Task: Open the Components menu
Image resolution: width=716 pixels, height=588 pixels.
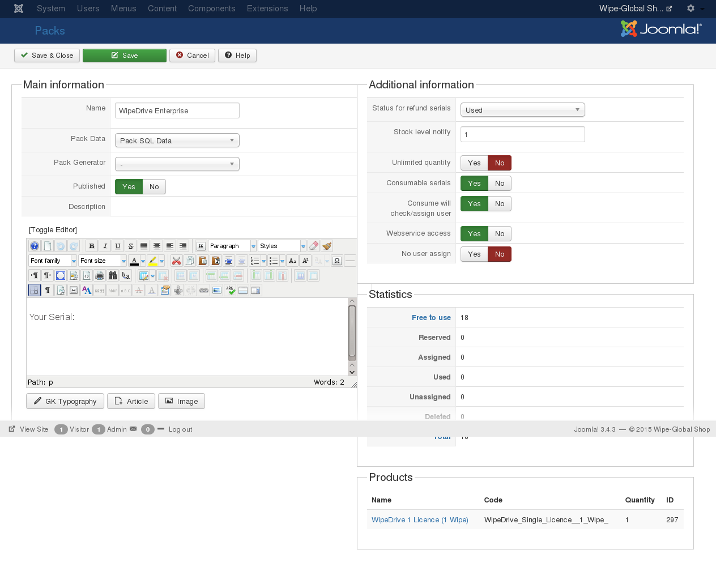Action: pos(212,8)
